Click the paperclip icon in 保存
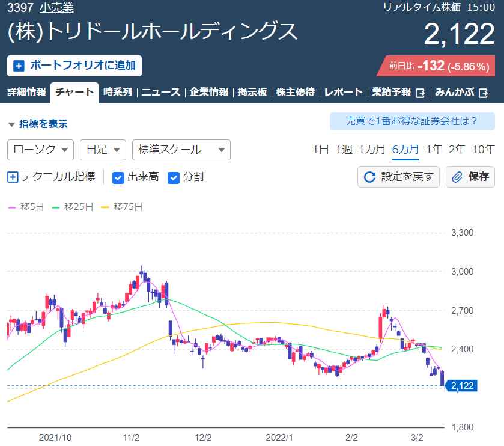Image resolution: width=504 pixels, height=446 pixels. click(457, 177)
